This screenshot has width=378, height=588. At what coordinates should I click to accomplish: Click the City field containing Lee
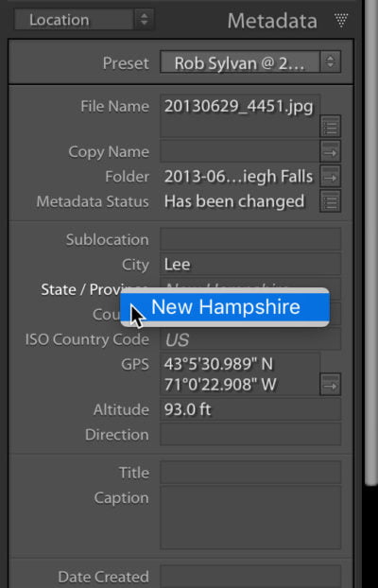coord(250,264)
